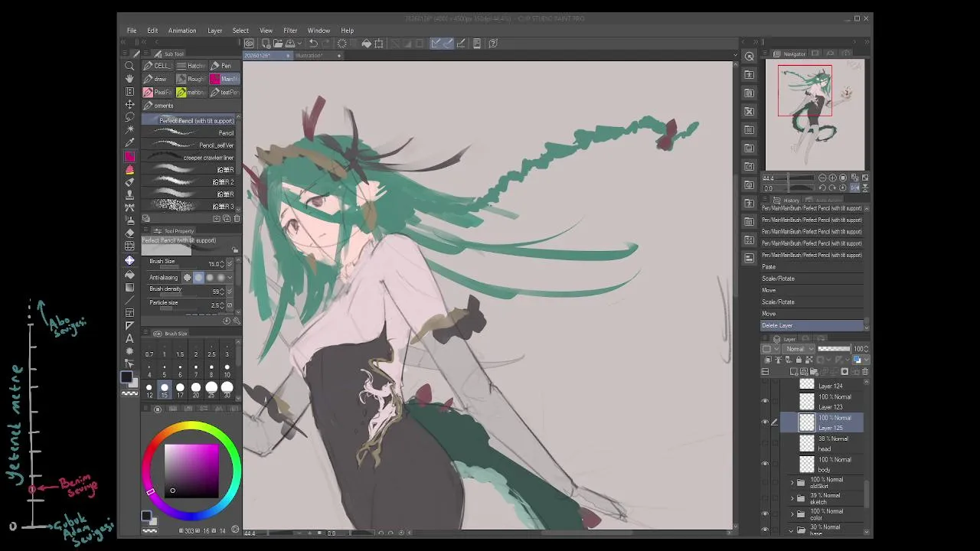Select the CELL sub tool group
Image resolution: width=980 pixels, height=551 pixels.
point(158,66)
